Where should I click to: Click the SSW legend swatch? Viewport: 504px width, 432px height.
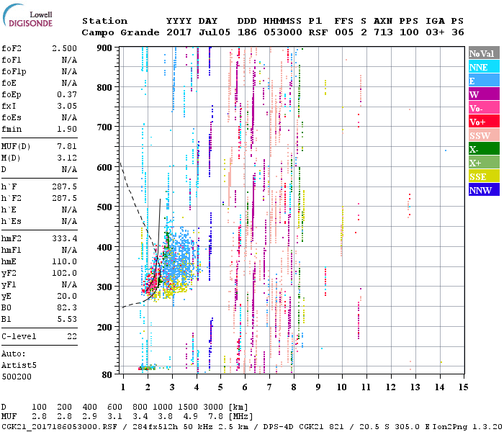[x=483, y=135]
